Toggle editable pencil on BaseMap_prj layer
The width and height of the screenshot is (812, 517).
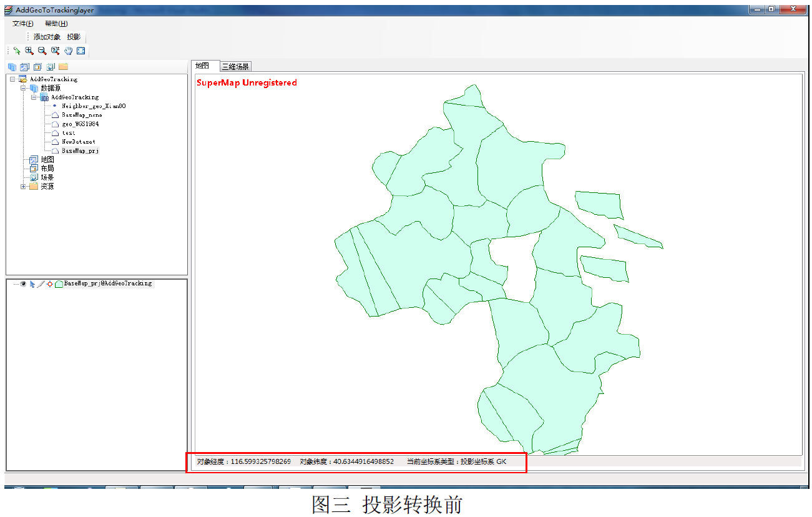pyautogui.click(x=41, y=283)
